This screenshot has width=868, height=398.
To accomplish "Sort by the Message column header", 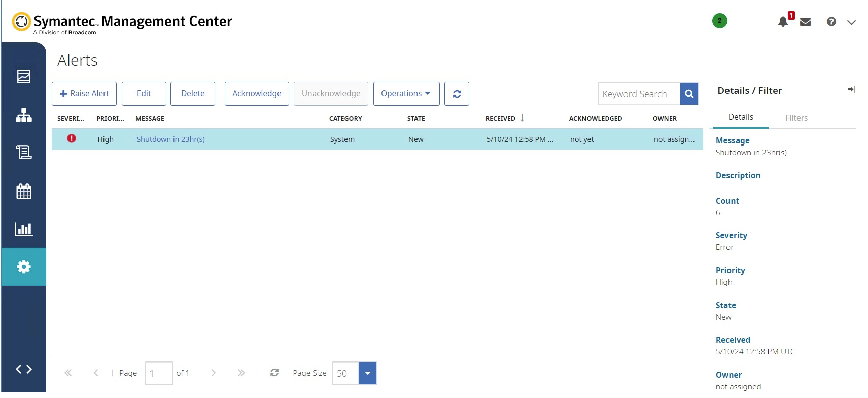I will point(150,119).
